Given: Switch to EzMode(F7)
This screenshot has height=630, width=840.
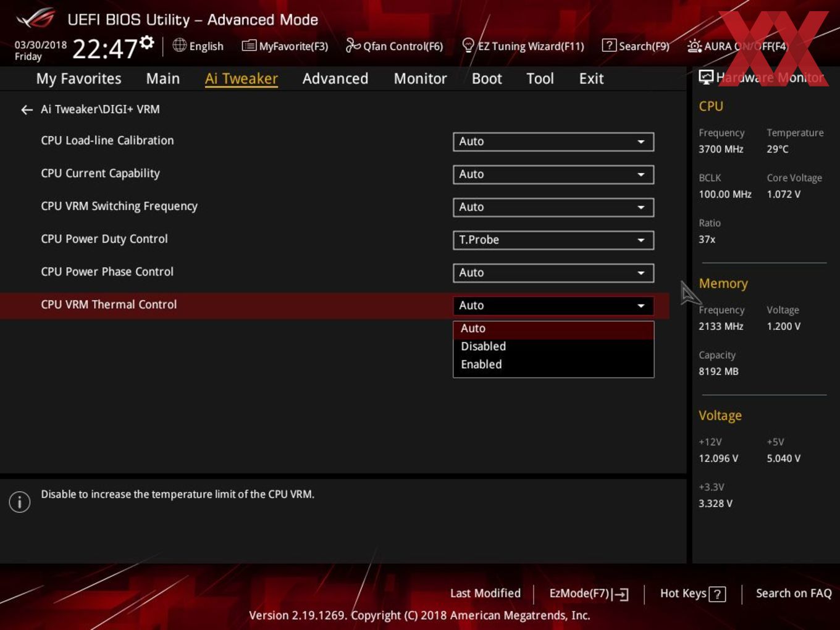Looking at the screenshot, I should tap(589, 594).
